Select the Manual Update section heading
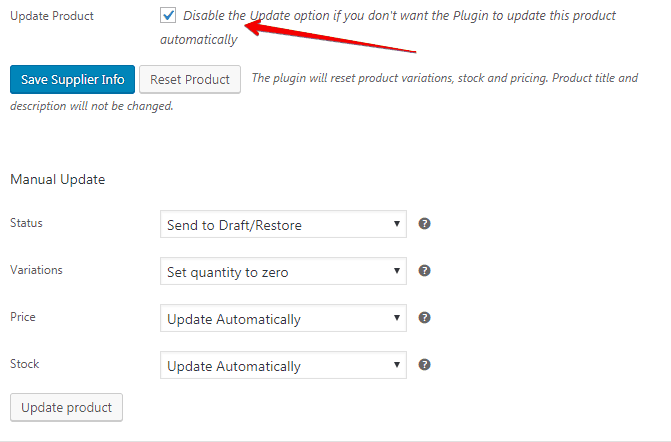The image size is (671, 442). (x=57, y=179)
